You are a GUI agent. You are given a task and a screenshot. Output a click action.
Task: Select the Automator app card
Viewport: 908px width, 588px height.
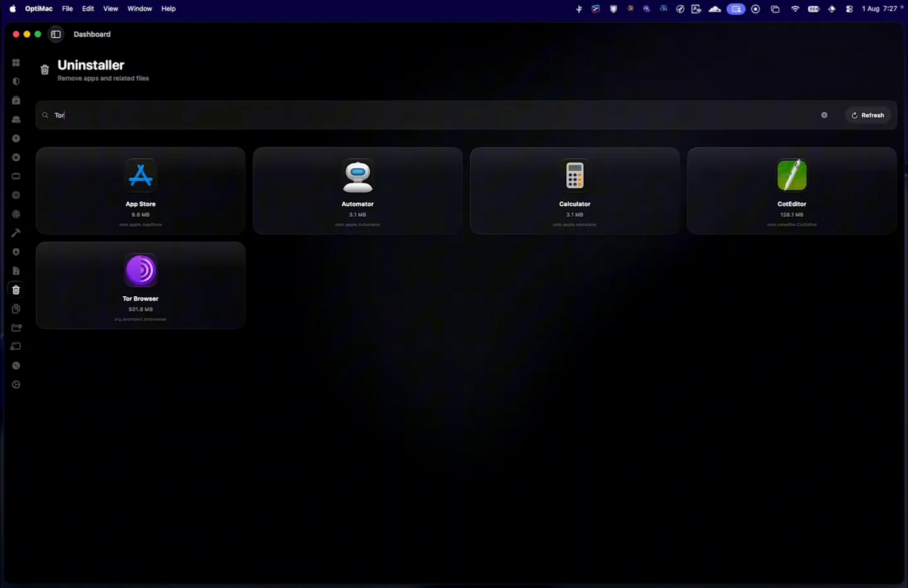tap(358, 191)
